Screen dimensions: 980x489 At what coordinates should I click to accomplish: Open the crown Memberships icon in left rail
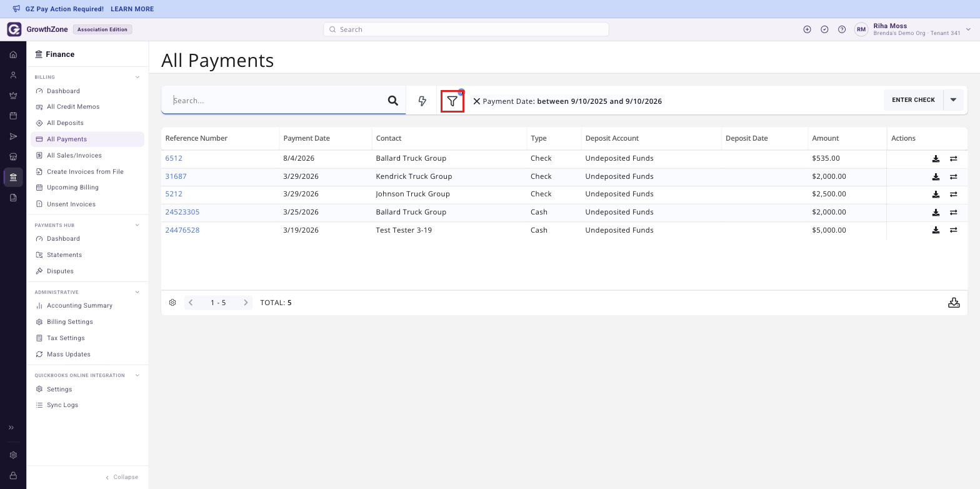pyautogui.click(x=13, y=96)
